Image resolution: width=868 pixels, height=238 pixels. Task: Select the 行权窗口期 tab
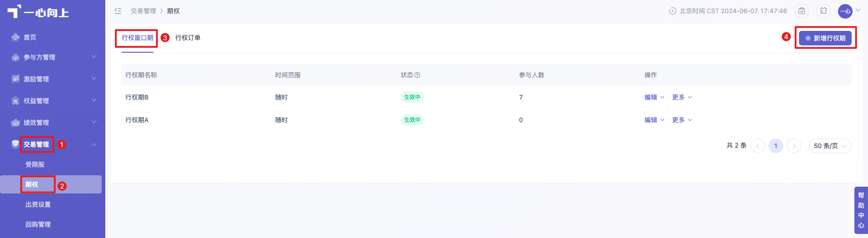click(138, 38)
